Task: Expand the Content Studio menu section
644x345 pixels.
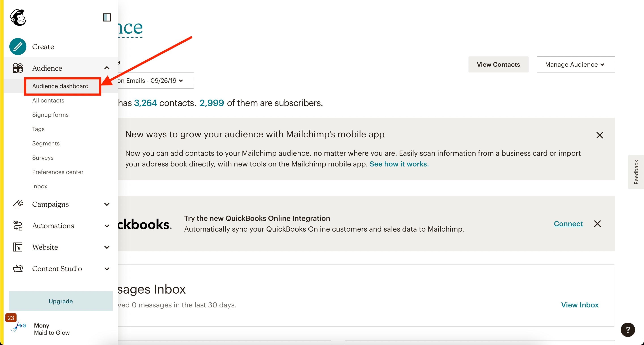Action: click(107, 269)
